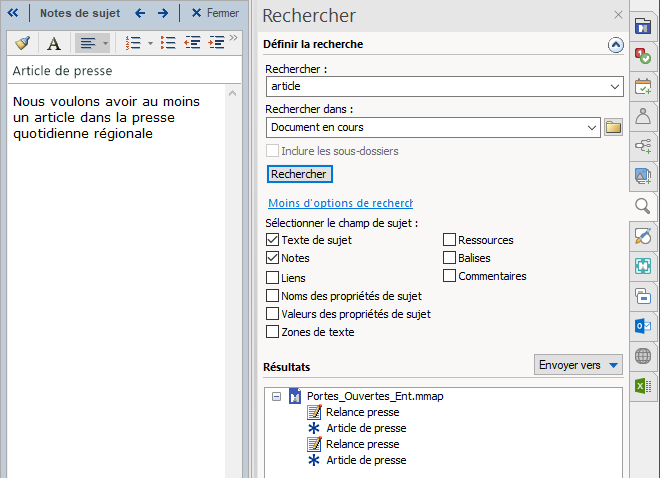The image size is (660, 478).
Task: Enable the Ressources checkbox
Action: click(449, 240)
